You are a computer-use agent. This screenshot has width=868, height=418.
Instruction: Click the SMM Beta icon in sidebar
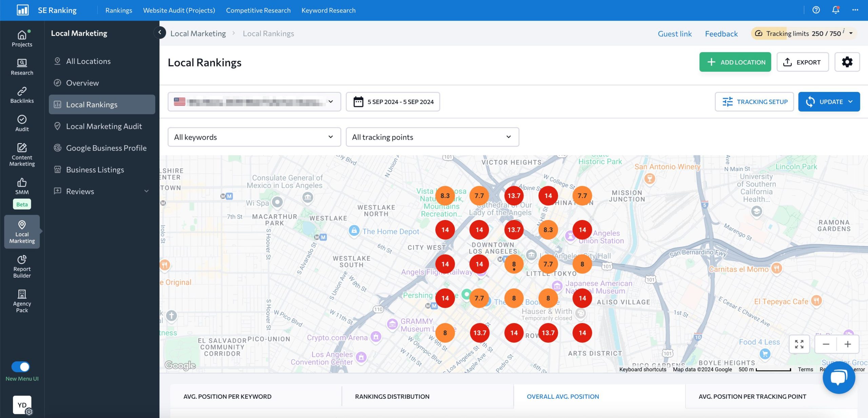tap(22, 193)
